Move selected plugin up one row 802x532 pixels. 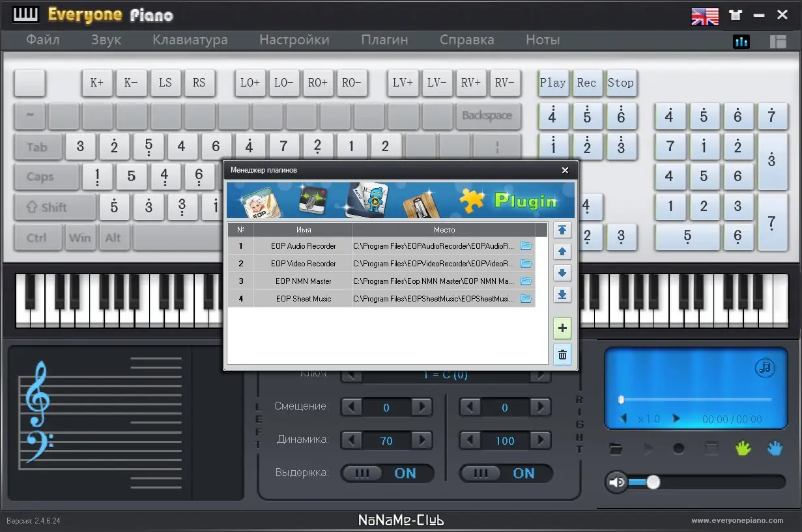click(x=562, y=251)
